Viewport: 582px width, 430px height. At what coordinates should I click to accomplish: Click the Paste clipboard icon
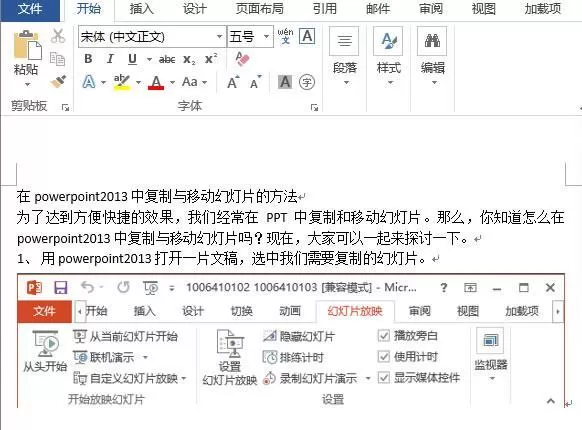point(27,45)
